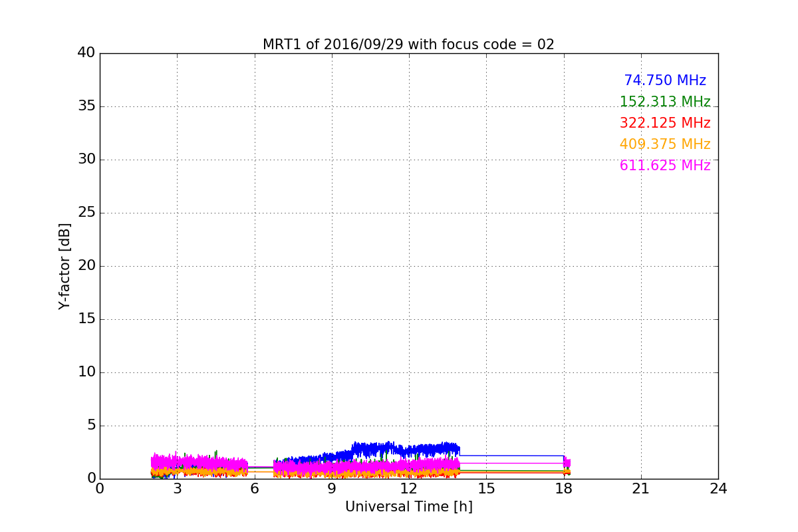Select the 74.750 MHz legend label
This screenshot has width=798, height=532.
(x=665, y=80)
